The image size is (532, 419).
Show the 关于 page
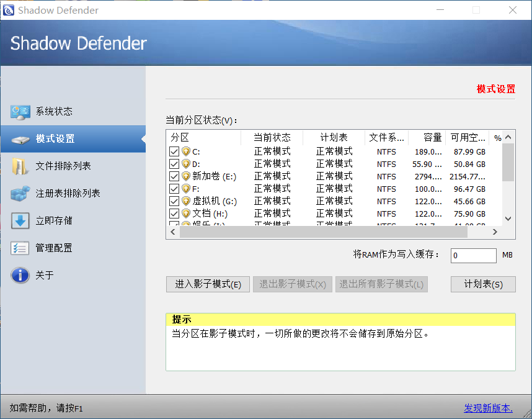click(x=73, y=275)
